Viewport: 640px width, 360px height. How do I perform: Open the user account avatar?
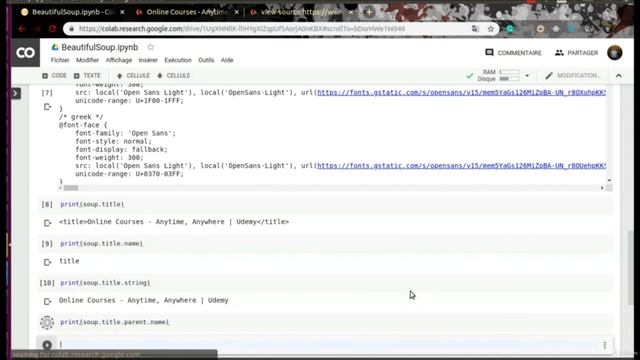615,53
